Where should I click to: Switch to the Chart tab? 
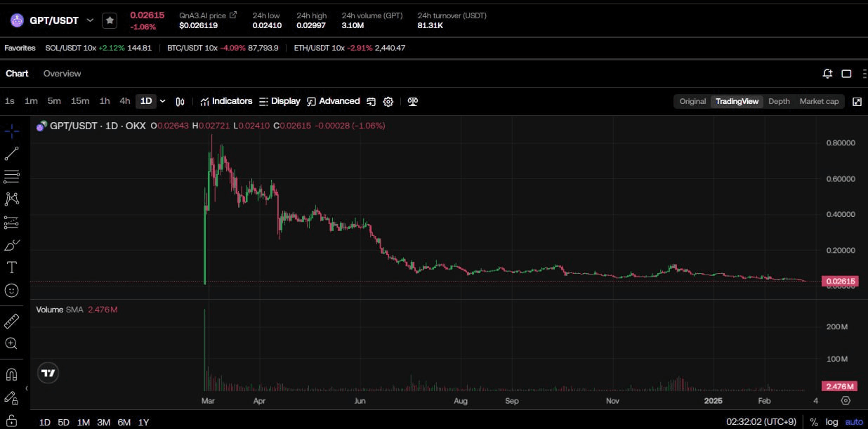[x=17, y=74]
